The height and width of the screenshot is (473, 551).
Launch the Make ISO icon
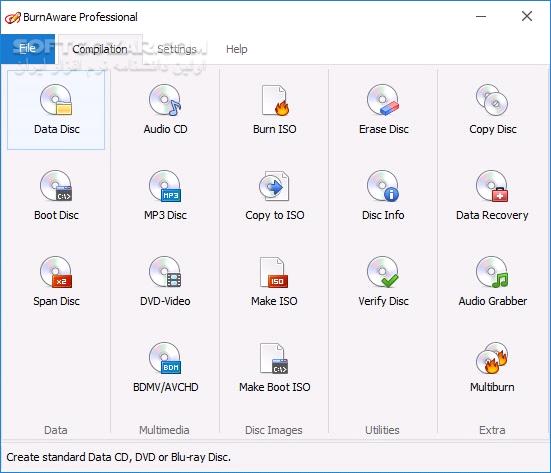coord(274,273)
